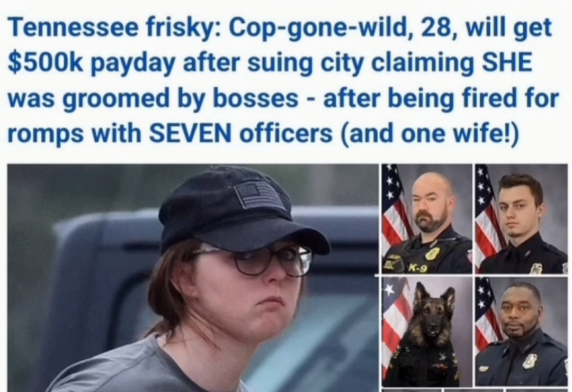
Task: Click the capitalized 'SHE' in the headline
Action: (x=507, y=62)
